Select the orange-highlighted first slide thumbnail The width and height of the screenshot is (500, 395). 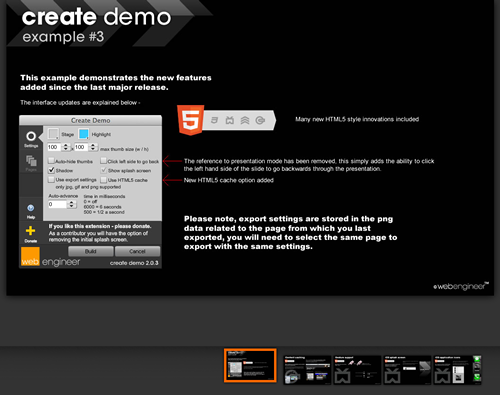[x=250, y=366]
